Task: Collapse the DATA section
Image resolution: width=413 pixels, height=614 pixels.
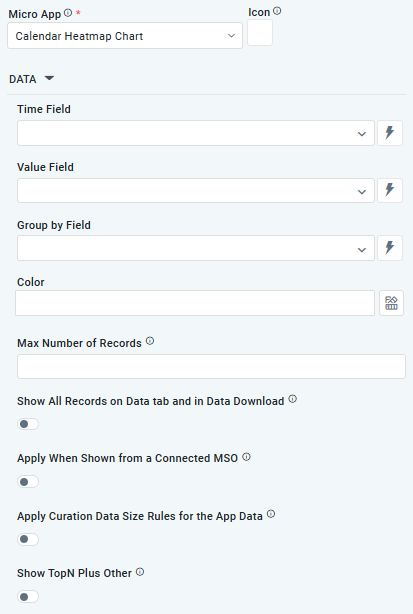Action: tap(49, 78)
